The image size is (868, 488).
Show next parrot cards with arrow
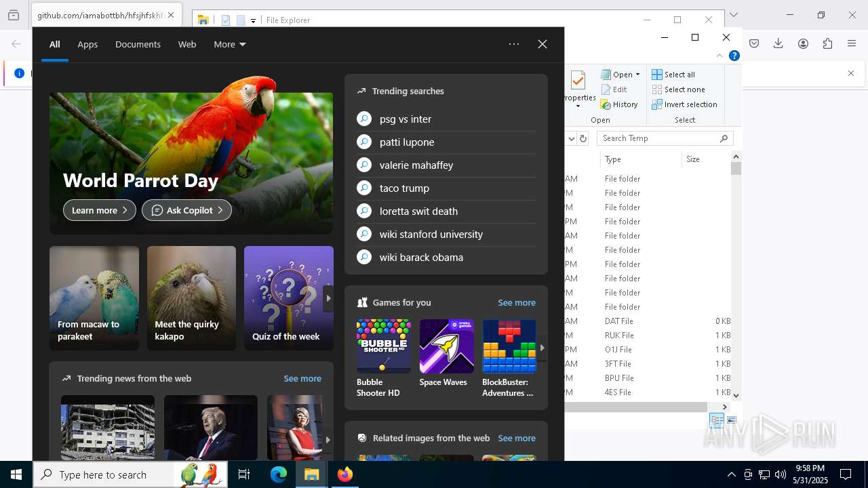click(x=328, y=298)
